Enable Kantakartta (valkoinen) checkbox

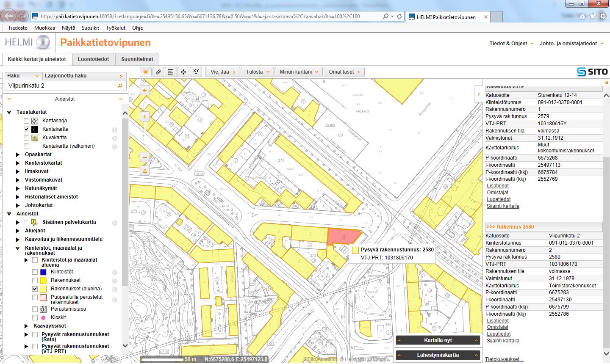point(27,146)
